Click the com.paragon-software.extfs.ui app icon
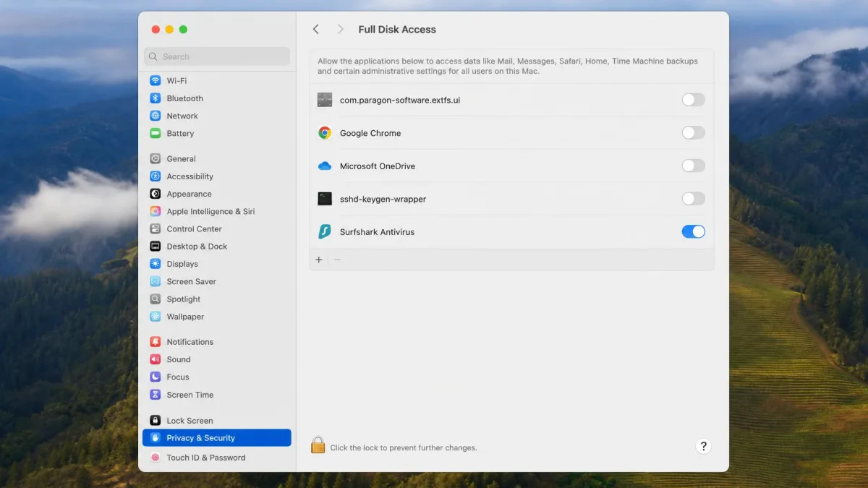Screen dimensions: 868x488 coord(325,100)
